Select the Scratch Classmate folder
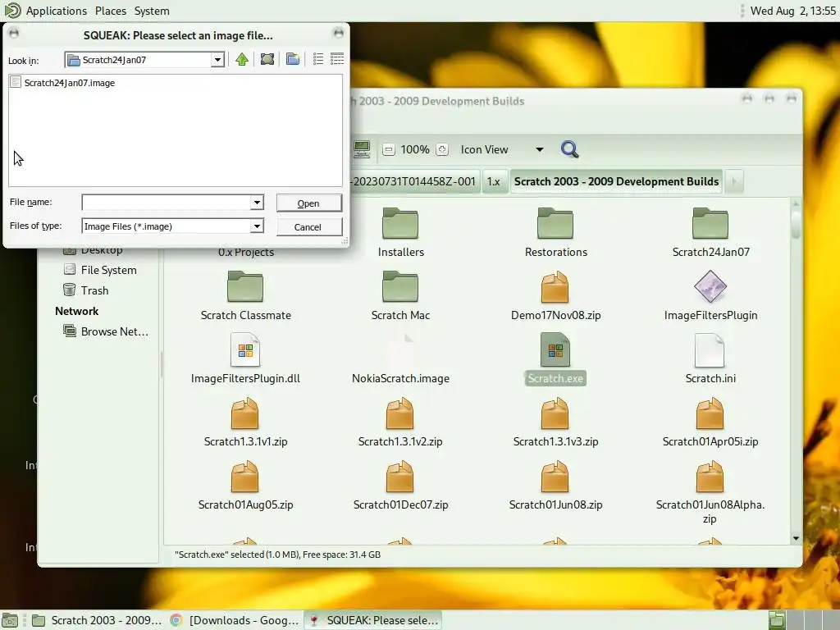This screenshot has width=840, height=630. [x=245, y=296]
